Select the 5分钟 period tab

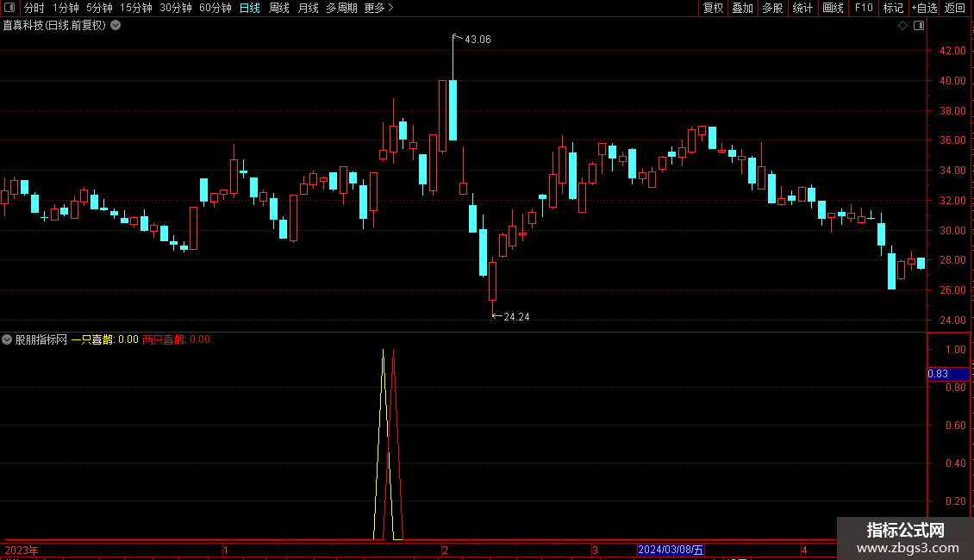click(99, 8)
